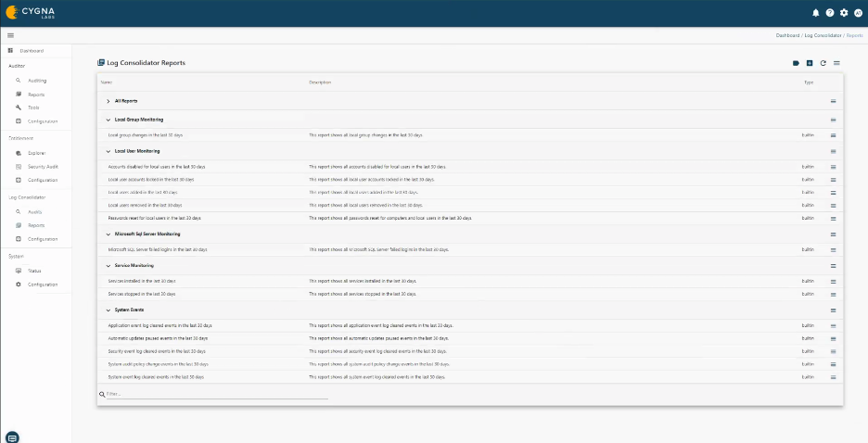Open menu for Application event log cleared report
Screen dimensions: 868x443
click(833, 325)
